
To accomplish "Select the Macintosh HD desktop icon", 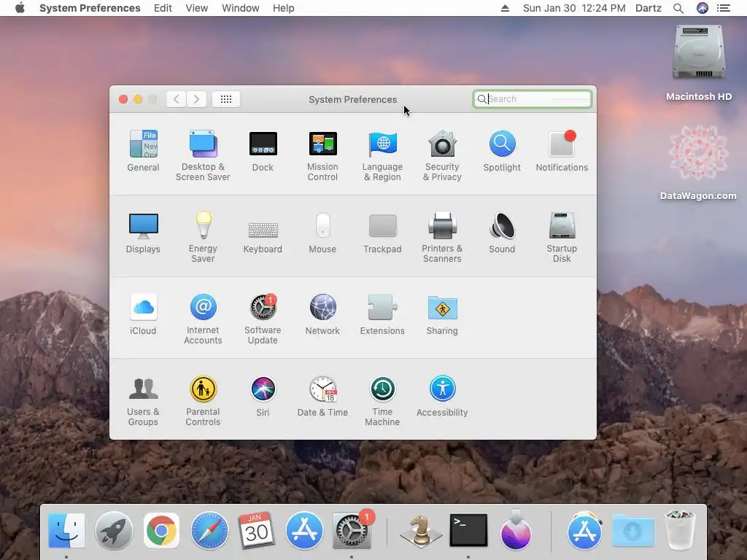I will [x=699, y=63].
